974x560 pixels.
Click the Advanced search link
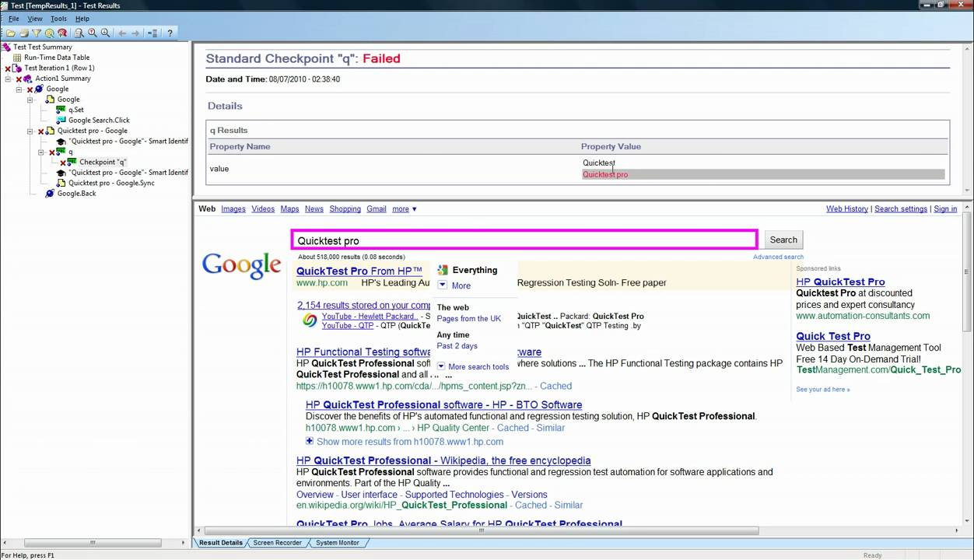point(778,257)
